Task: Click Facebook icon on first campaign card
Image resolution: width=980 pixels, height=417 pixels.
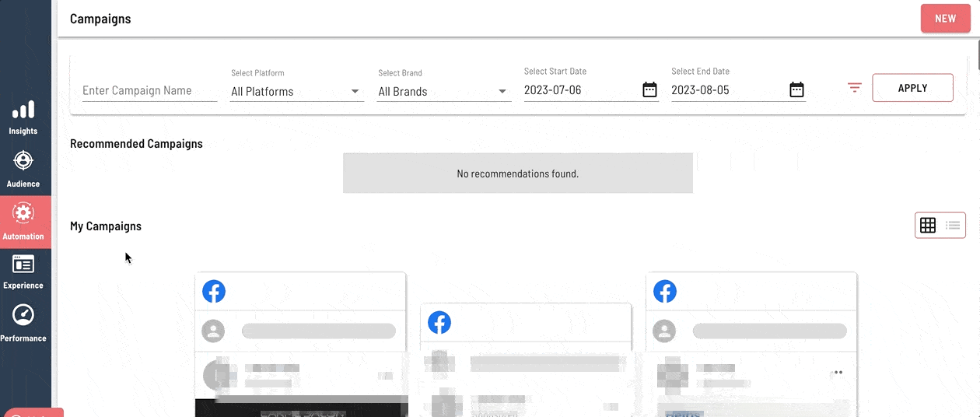Action: (214, 291)
